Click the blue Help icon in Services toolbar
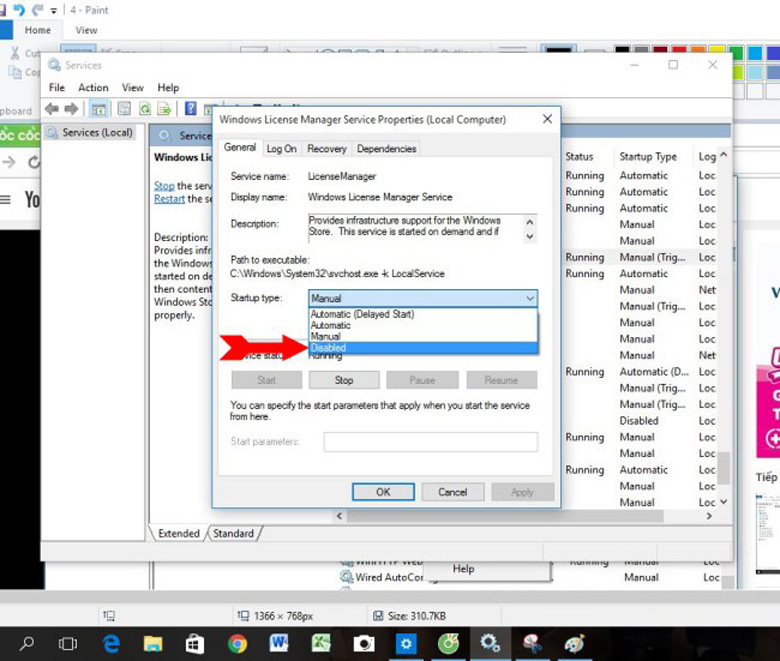The width and height of the screenshot is (780, 661). (191, 108)
